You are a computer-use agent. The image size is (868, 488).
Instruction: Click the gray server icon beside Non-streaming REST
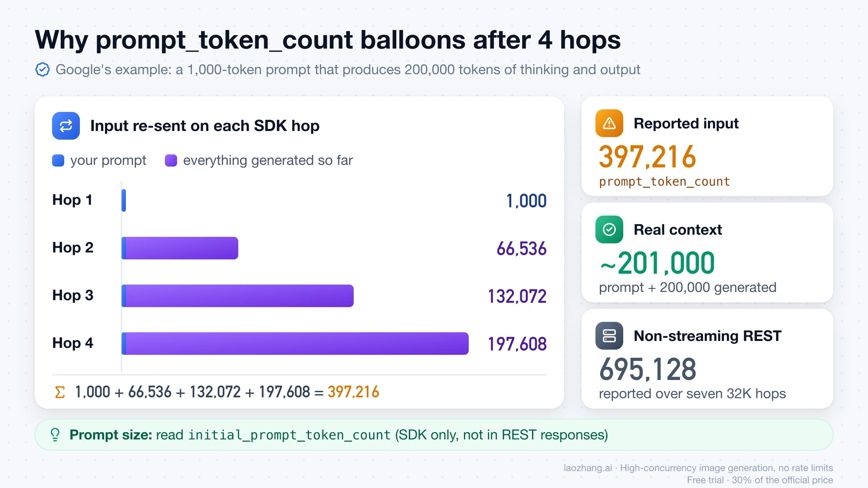pos(609,336)
